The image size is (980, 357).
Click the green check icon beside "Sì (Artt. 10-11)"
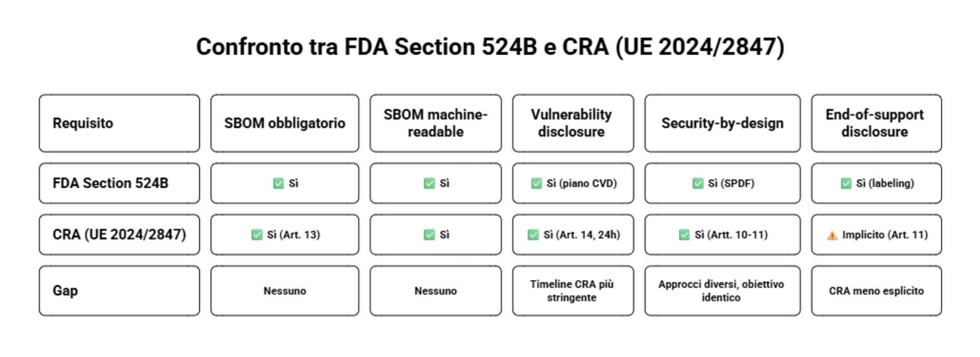tap(684, 235)
